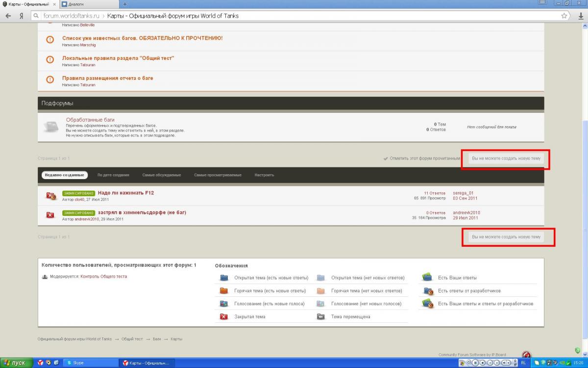The height and width of the screenshot is (368, 588).
Task: Click the 'Есть Ваши ответы' legend icon
Action: [427, 277]
